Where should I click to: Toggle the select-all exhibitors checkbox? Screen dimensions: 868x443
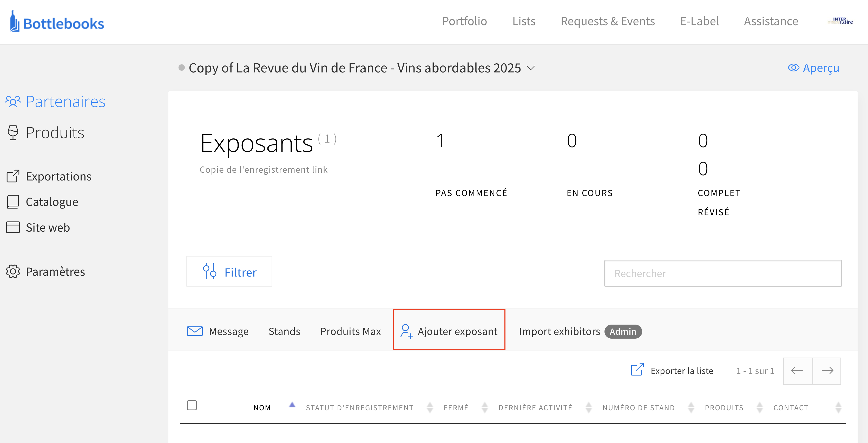tap(192, 405)
